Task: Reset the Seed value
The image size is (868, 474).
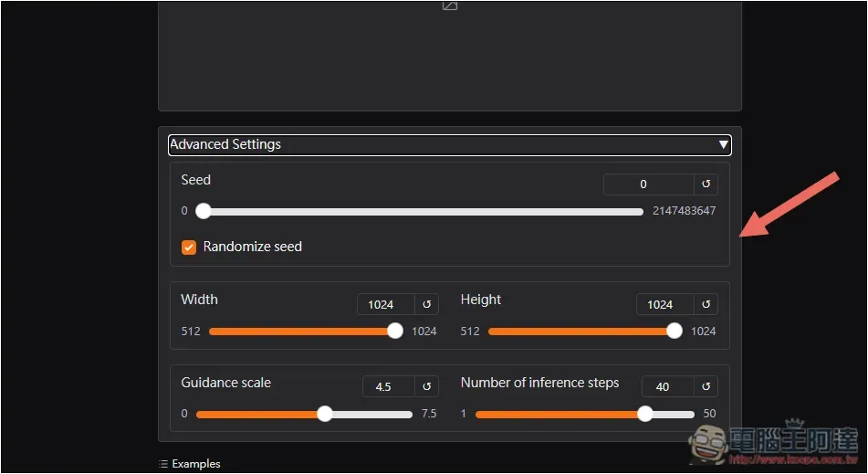Action: 706,184
